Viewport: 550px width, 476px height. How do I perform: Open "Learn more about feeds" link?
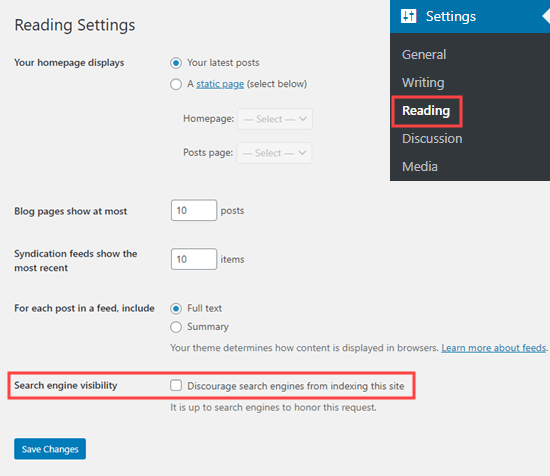(x=494, y=348)
